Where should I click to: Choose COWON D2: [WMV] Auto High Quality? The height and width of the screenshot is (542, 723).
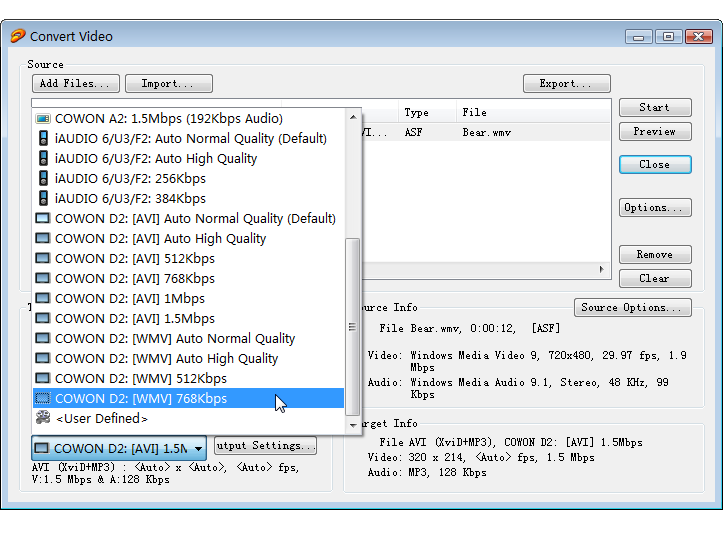pos(189,358)
